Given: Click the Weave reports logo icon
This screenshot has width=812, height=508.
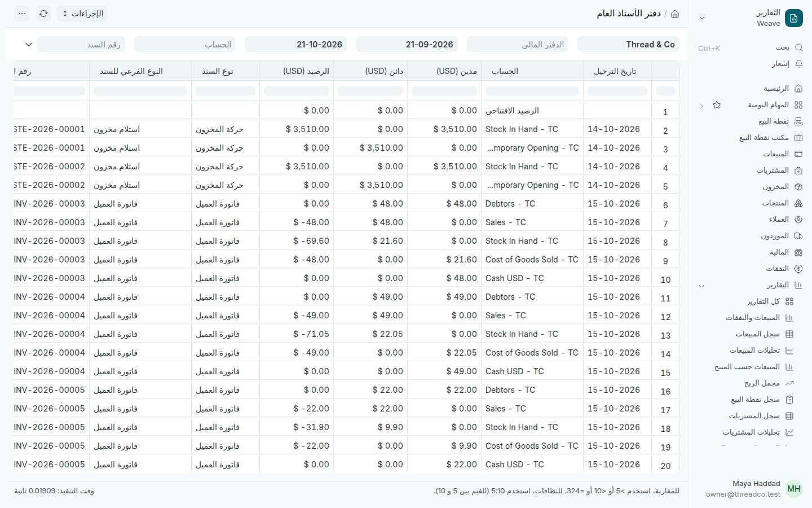Looking at the screenshot, I should [794, 18].
